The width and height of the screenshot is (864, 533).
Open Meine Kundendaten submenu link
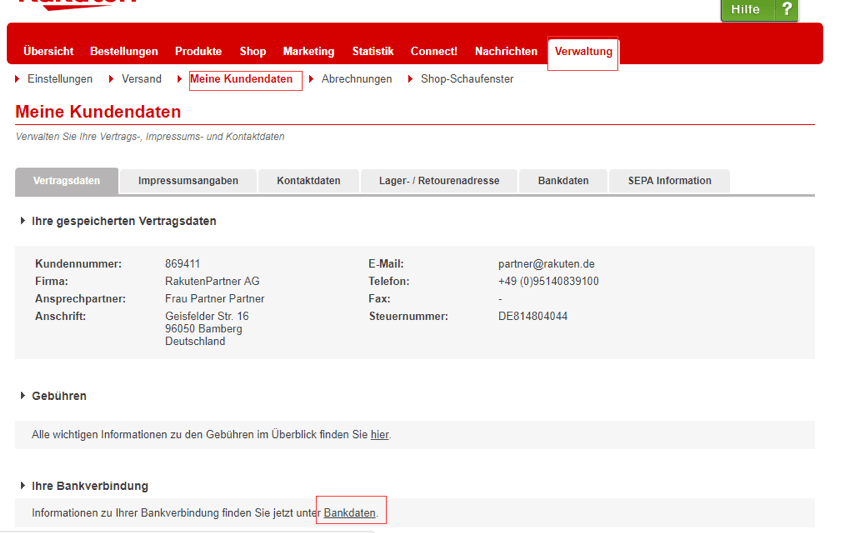coord(241,79)
